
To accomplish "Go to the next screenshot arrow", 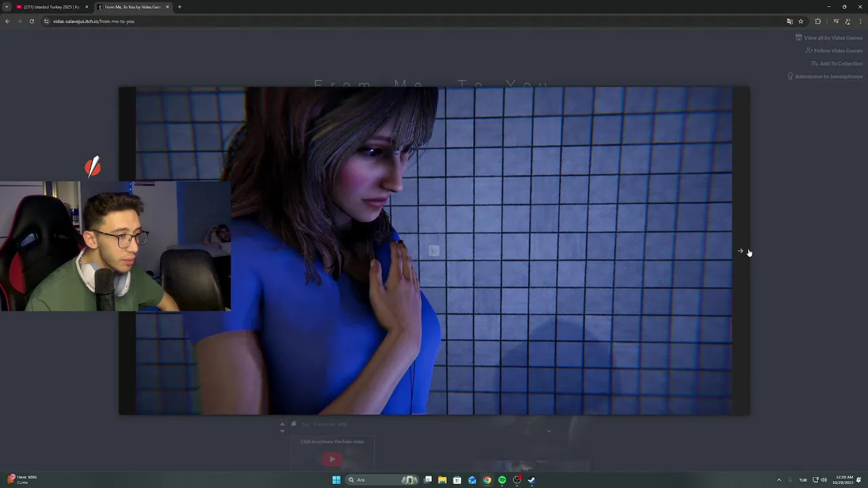I will pos(741,251).
